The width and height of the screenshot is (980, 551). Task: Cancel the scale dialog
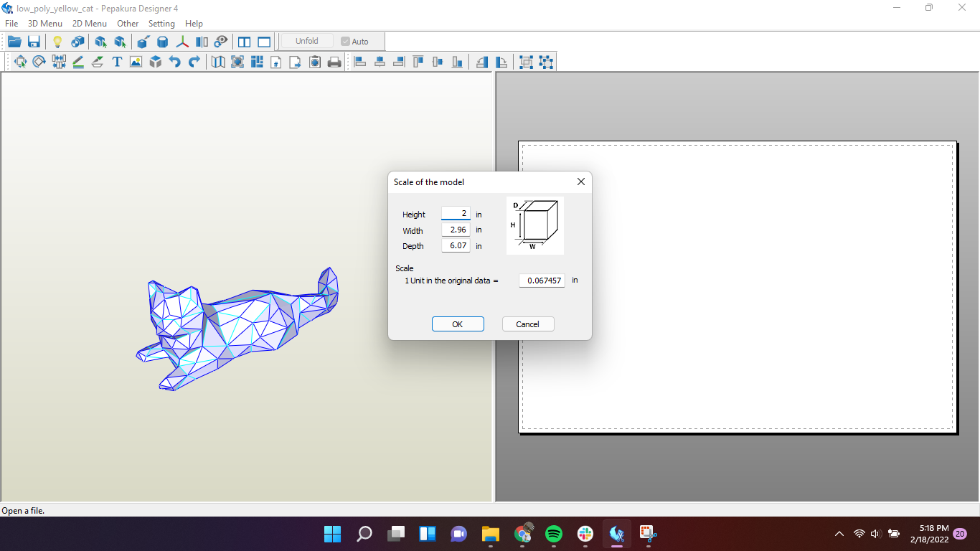(x=527, y=324)
